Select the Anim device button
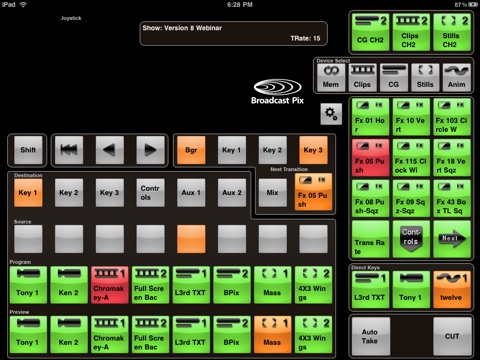The width and height of the screenshot is (480, 360). [x=456, y=77]
